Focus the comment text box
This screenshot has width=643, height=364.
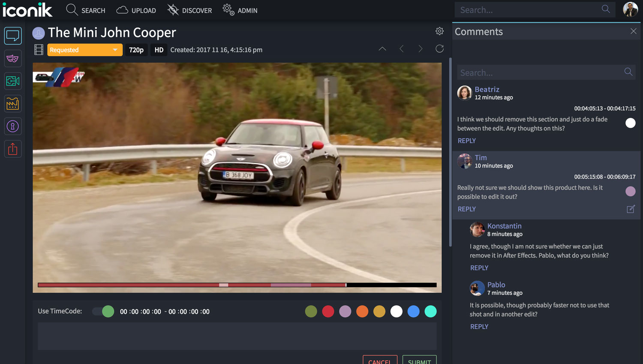(x=237, y=336)
